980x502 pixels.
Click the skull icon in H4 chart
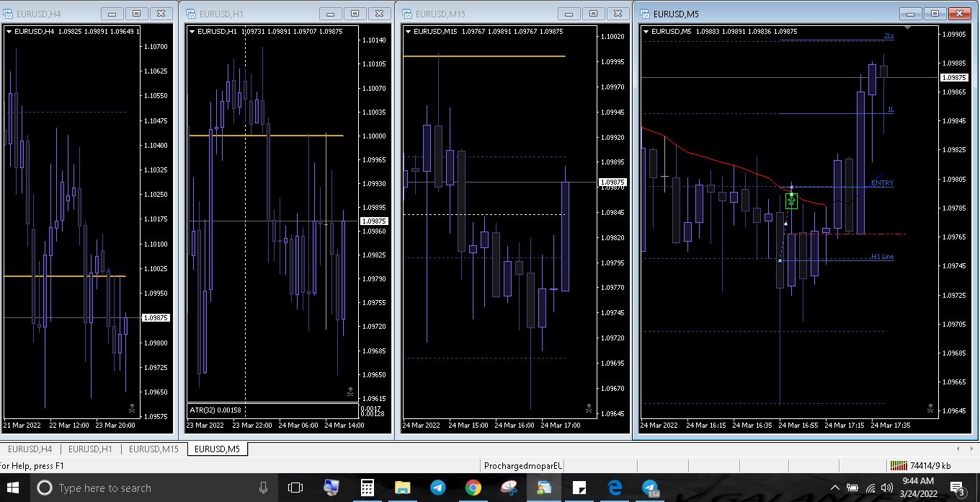click(132, 409)
